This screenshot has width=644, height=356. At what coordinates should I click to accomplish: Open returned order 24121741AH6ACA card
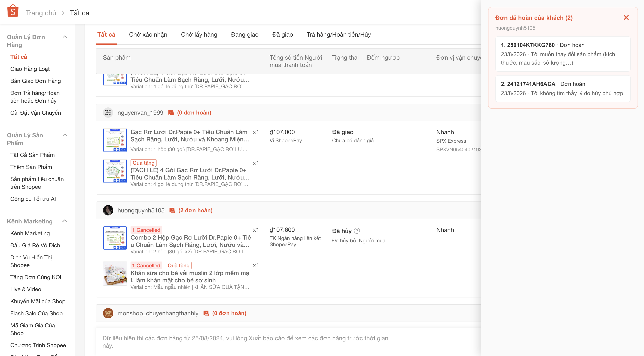coord(563,89)
